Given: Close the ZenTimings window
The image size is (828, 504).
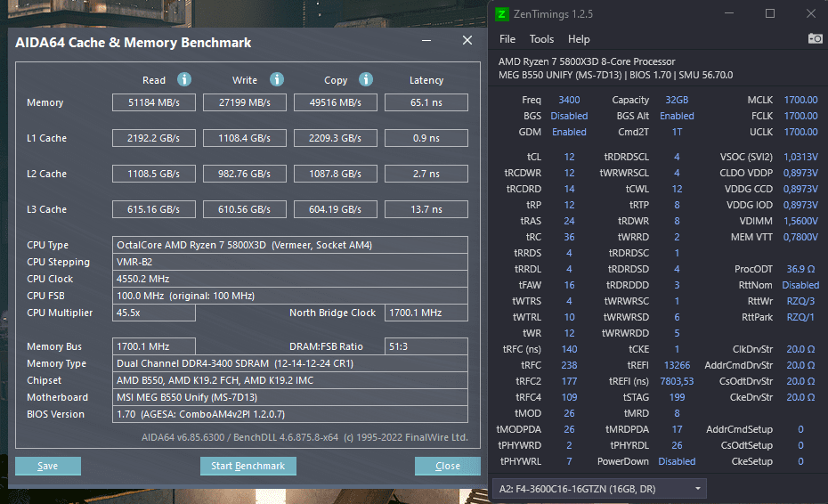Looking at the screenshot, I should coord(810,13).
